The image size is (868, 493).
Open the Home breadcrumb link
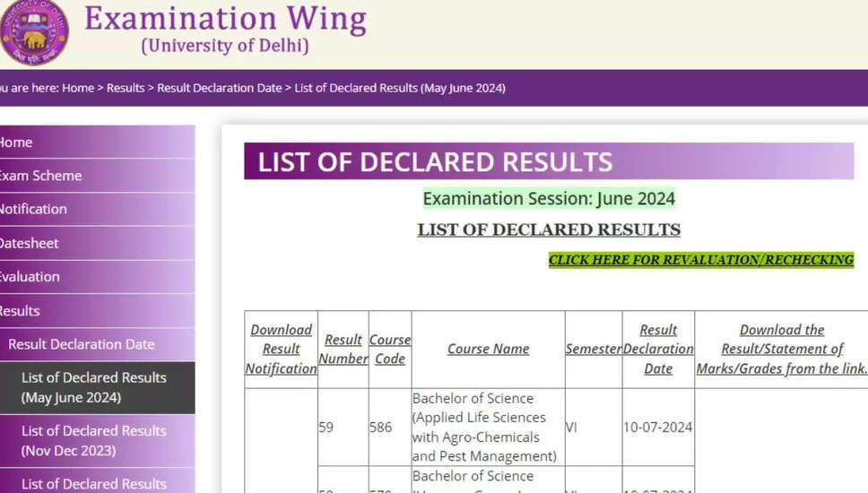coord(78,88)
